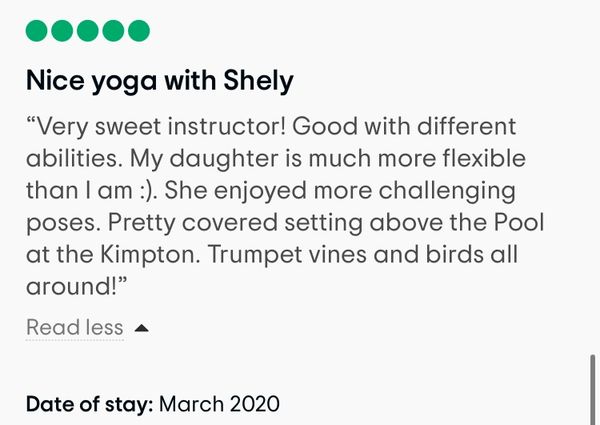
Task: Click the 'Date of stay:' label
Action: tap(89, 404)
